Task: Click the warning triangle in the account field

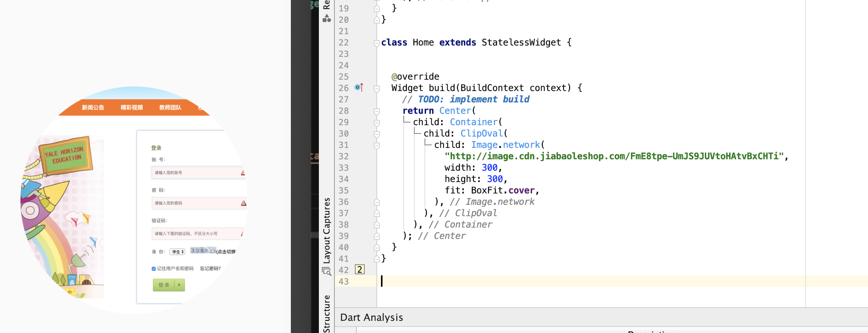Action: (x=243, y=173)
